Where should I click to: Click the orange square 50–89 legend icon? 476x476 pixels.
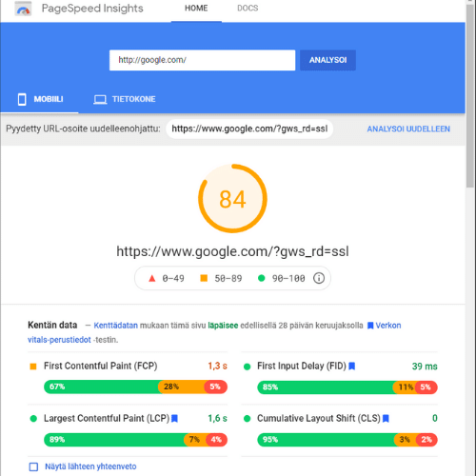pos(204,278)
